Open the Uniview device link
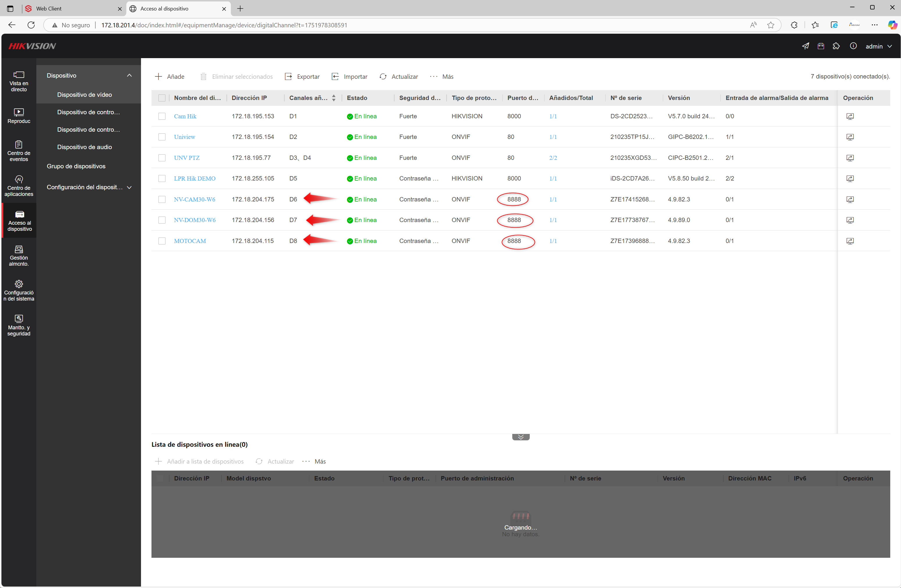The image size is (901, 588). pyautogui.click(x=185, y=137)
